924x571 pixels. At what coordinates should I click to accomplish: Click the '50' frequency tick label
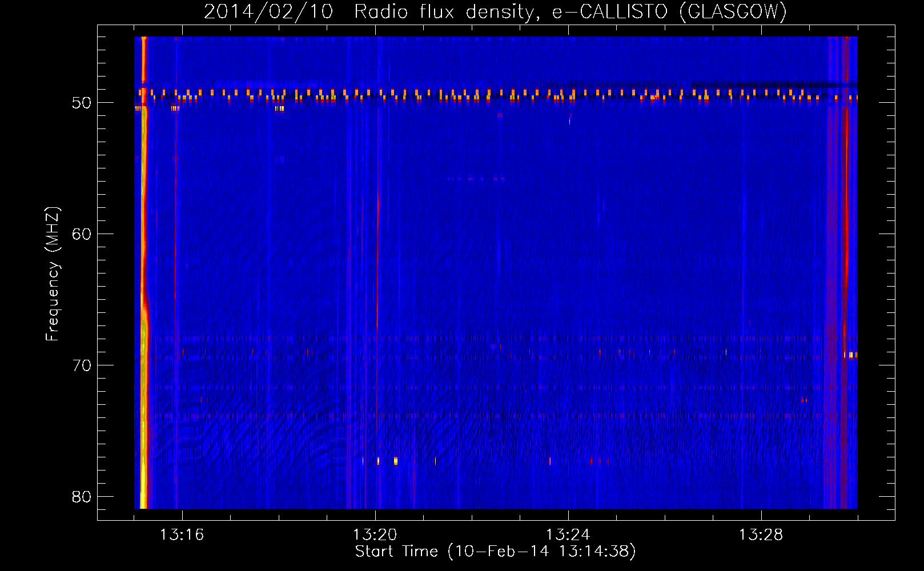(82, 103)
